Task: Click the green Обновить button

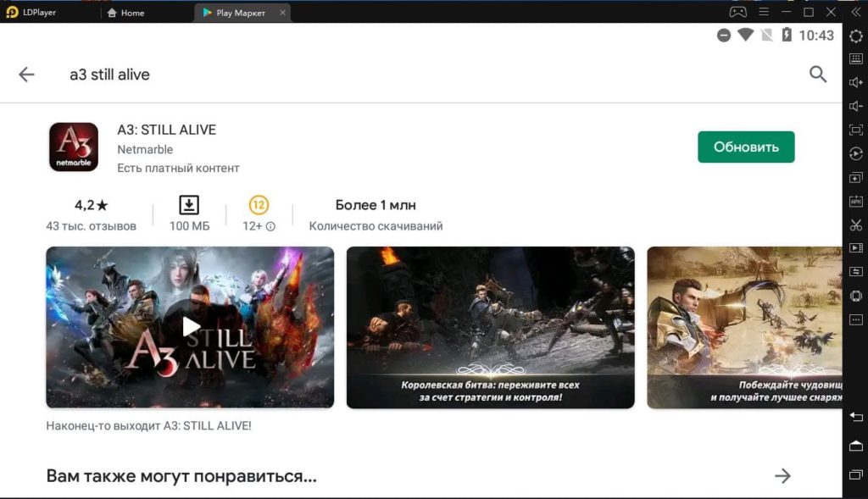Action: tap(746, 147)
